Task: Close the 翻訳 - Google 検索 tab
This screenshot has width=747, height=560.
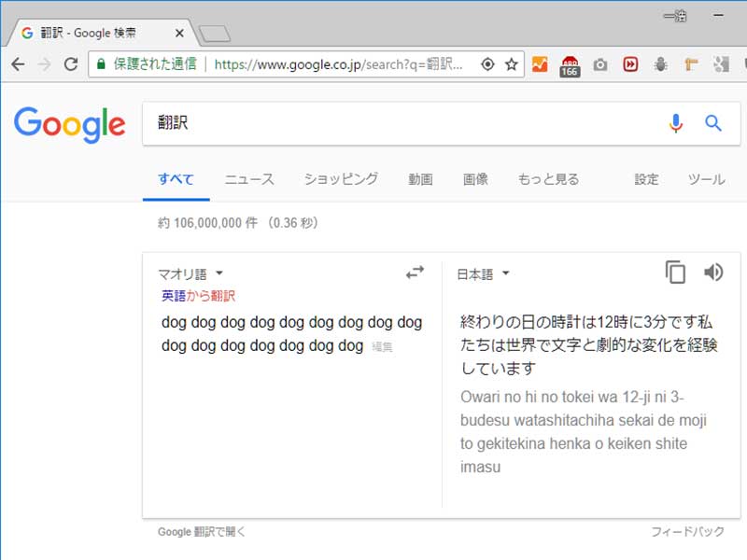Action: click(179, 33)
